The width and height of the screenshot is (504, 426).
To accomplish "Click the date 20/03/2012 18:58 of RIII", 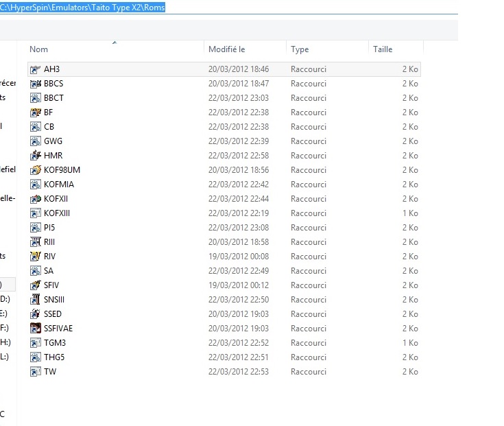I will click(239, 241).
